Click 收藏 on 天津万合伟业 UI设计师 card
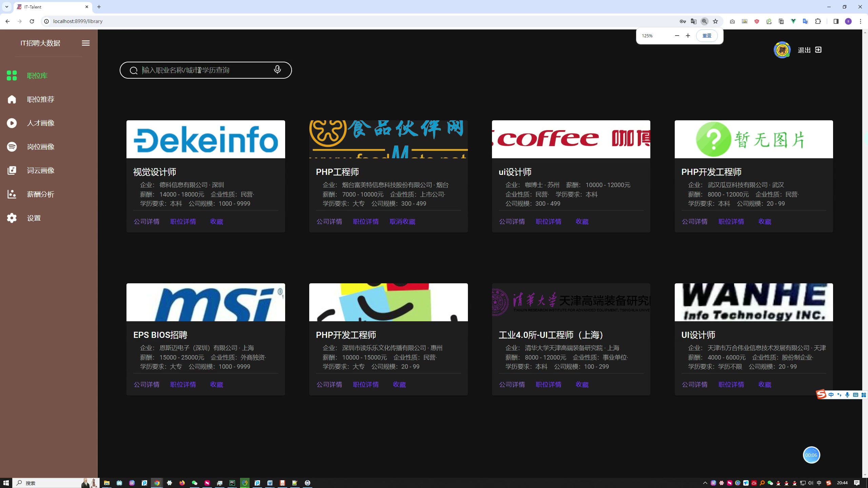This screenshot has height=488, width=868. pyautogui.click(x=765, y=384)
